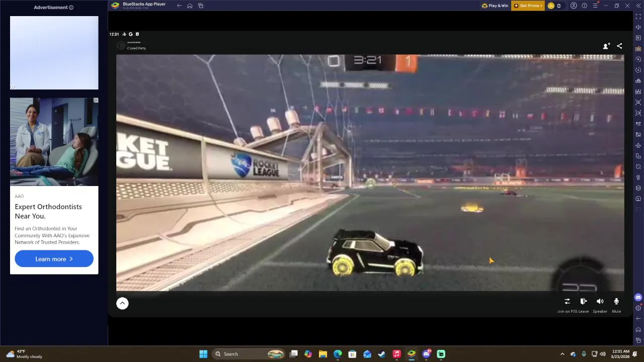Open Outlook mail from the taskbar

(367, 354)
